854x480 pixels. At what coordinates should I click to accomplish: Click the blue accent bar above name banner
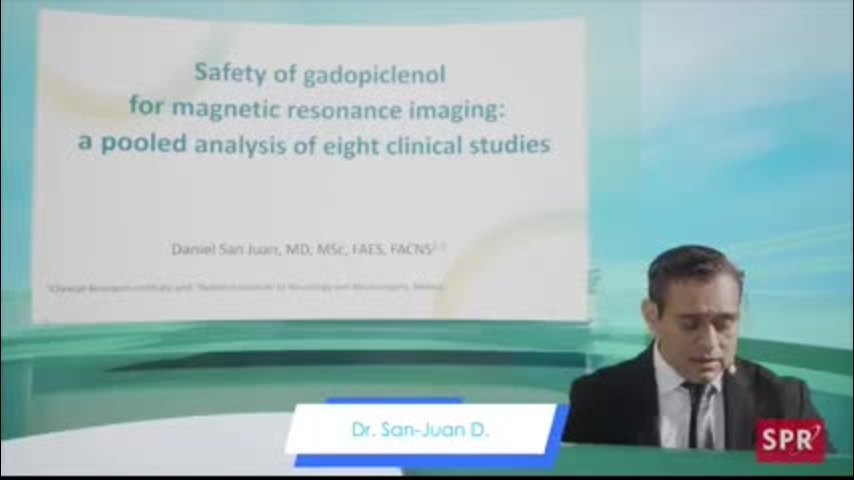coord(380,401)
